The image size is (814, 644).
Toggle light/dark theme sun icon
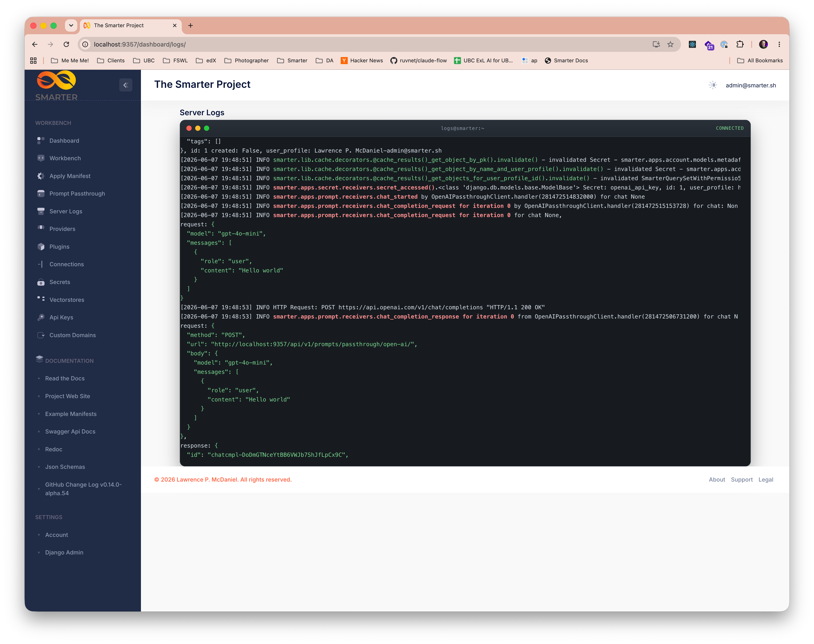[x=713, y=85]
